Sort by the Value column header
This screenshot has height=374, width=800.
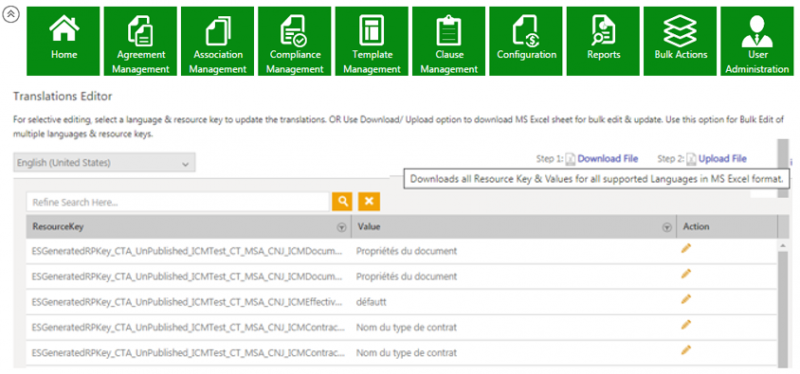tap(368, 227)
